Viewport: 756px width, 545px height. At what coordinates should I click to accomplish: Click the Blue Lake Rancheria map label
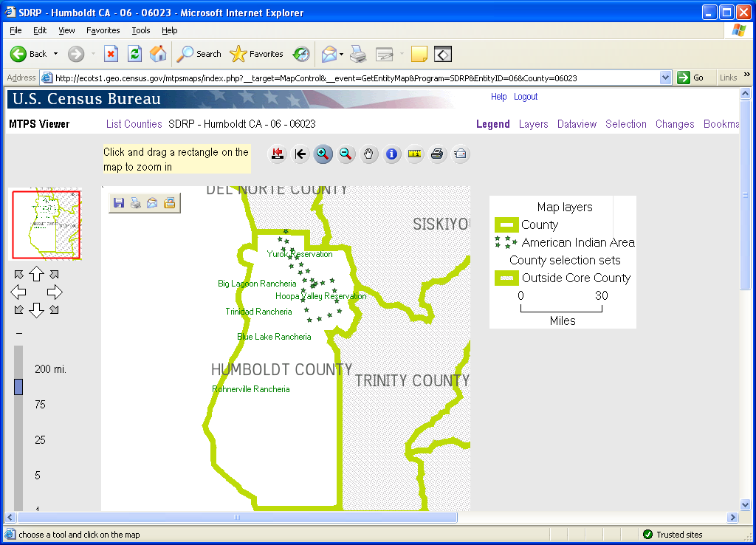(x=274, y=337)
